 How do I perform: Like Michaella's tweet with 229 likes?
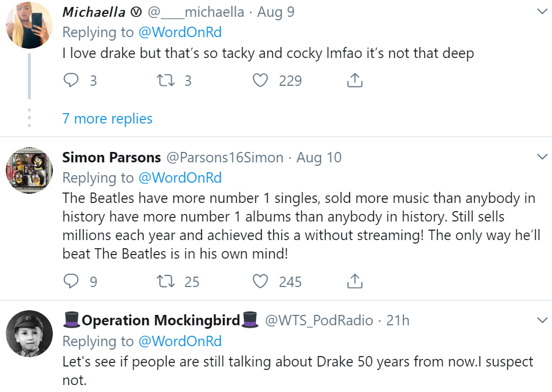coord(260,80)
